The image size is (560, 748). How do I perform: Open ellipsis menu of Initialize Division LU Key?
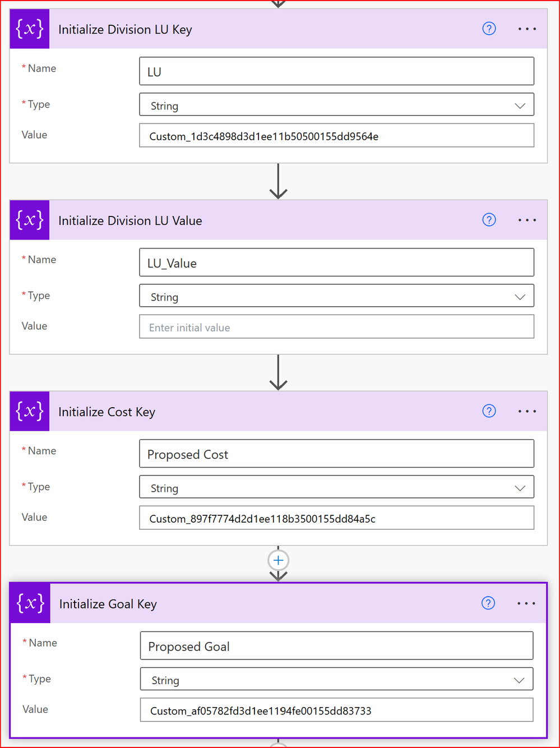click(527, 29)
